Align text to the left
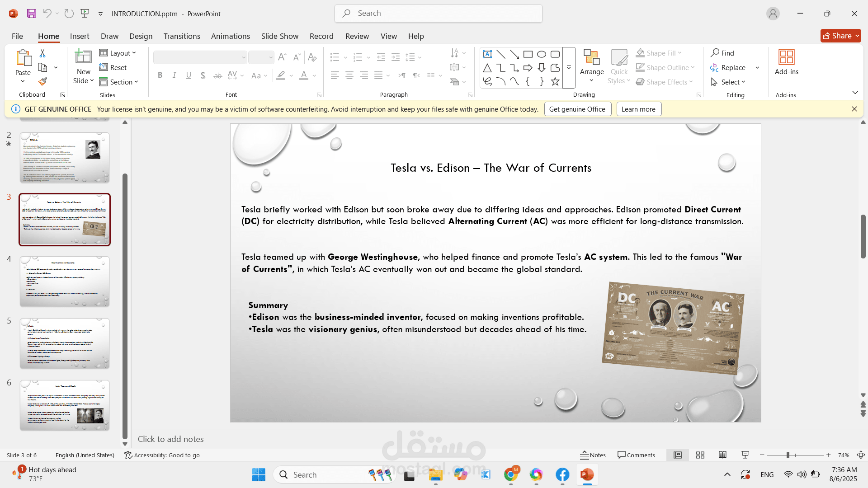The width and height of the screenshot is (868, 488). (x=335, y=75)
